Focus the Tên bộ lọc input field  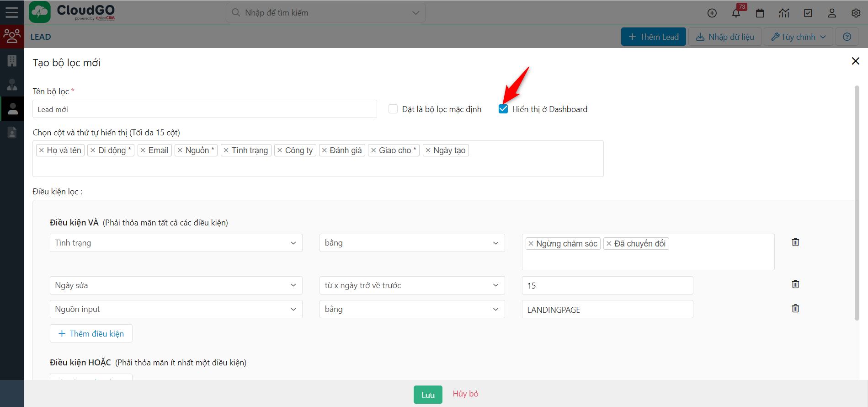205,109
